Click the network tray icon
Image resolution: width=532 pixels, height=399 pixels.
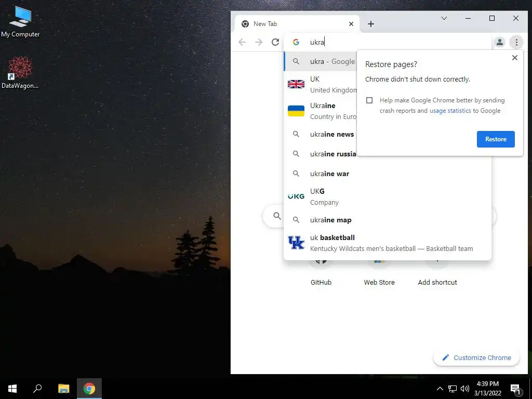(453, 389)
